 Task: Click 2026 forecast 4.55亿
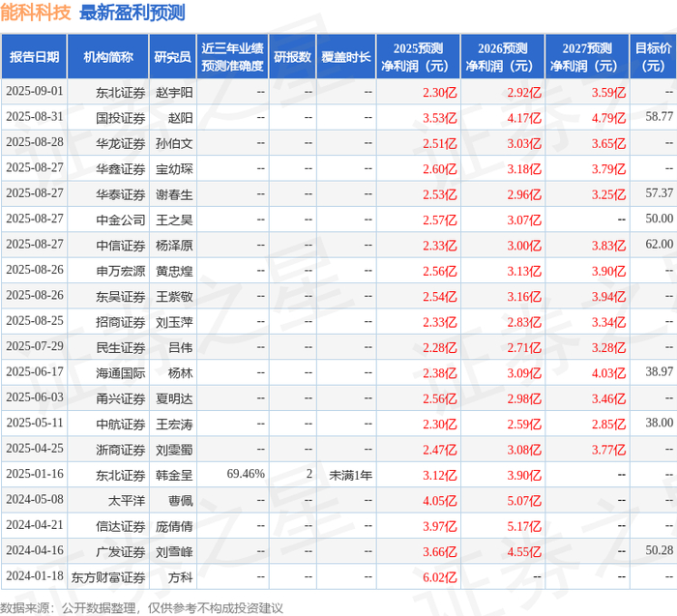[524, 551]
